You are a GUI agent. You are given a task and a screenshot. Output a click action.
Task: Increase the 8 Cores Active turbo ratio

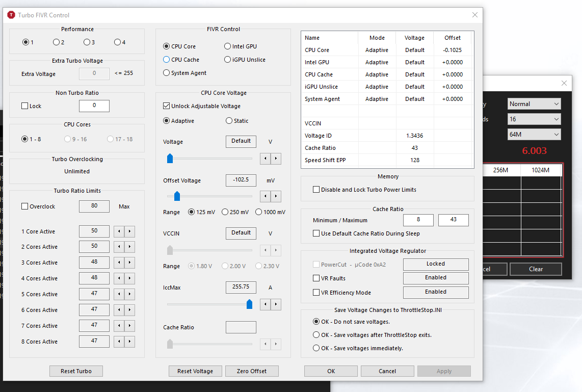coord(130,342)
